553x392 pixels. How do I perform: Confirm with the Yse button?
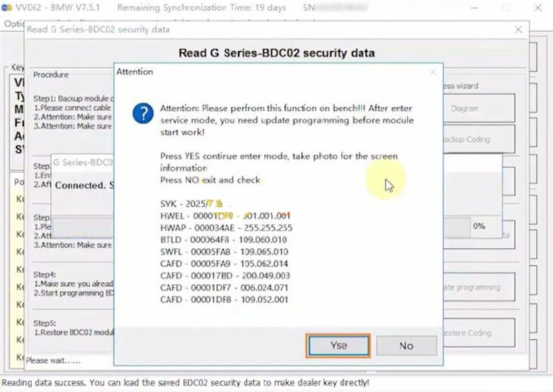(x=338, y=346)
